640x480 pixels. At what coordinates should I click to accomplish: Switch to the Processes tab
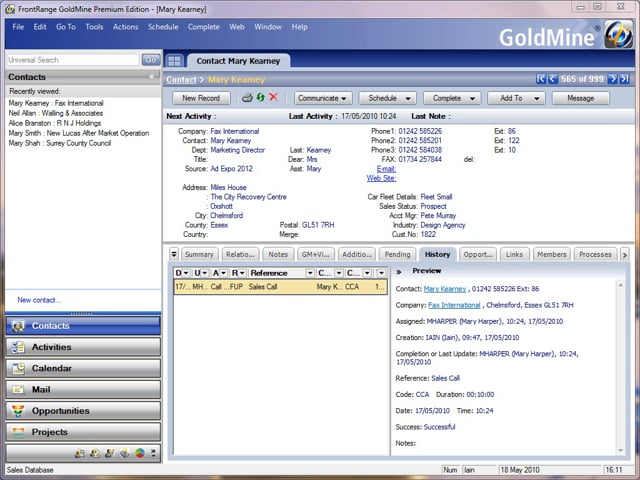pos(595,254)
